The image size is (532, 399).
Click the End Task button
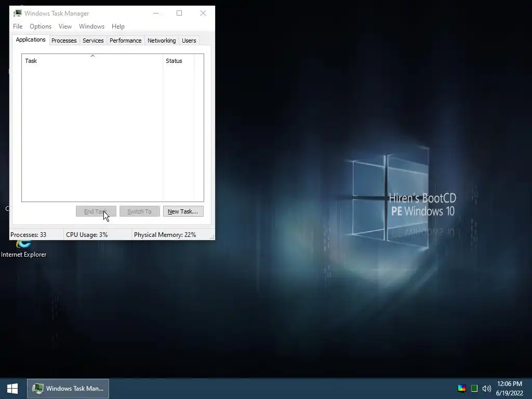pyautogui.click(x=96, y=211)
